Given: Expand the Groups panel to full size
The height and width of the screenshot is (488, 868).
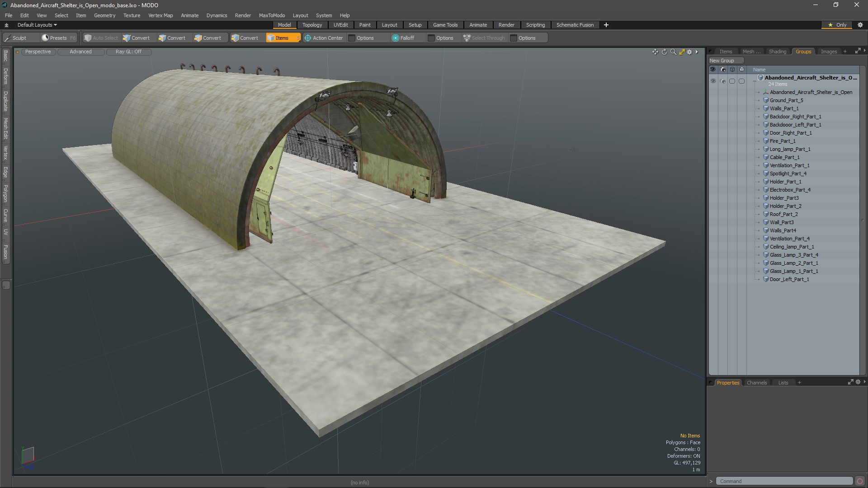Looking at the screenshot, I should 858,52.
